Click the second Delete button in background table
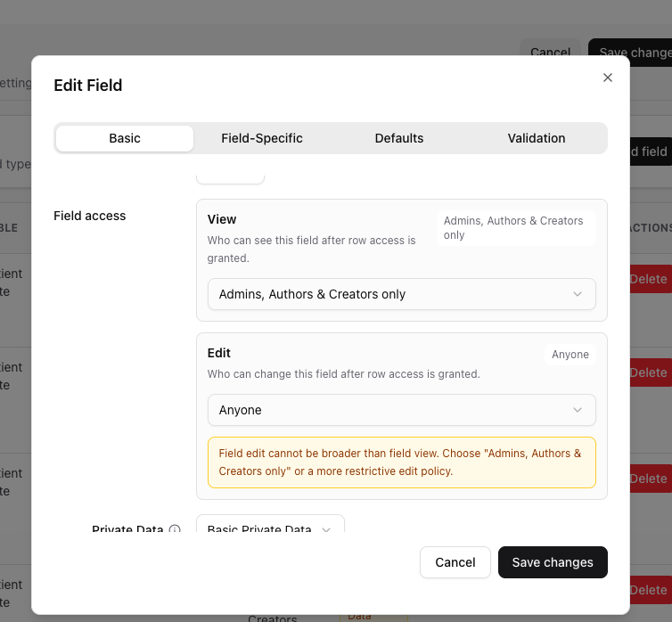672x622 pixels. coord(651,372)
